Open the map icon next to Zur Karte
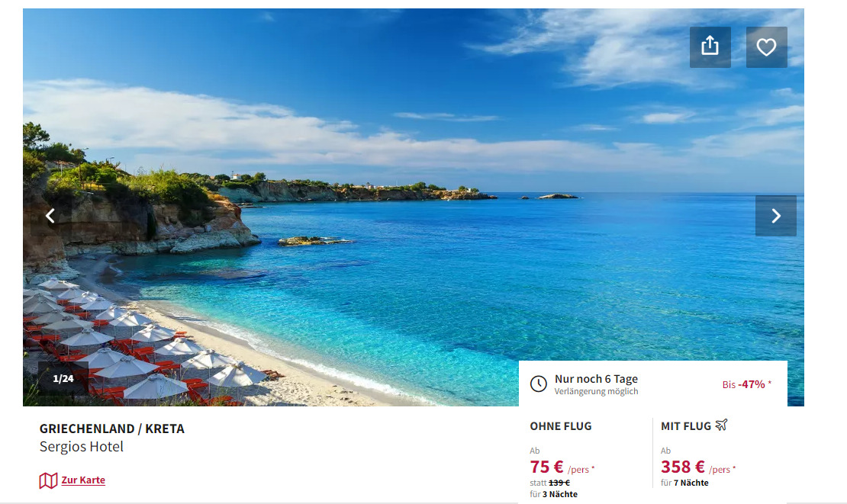The width and height of the screenshot is (847, 504). pos(48,480)
